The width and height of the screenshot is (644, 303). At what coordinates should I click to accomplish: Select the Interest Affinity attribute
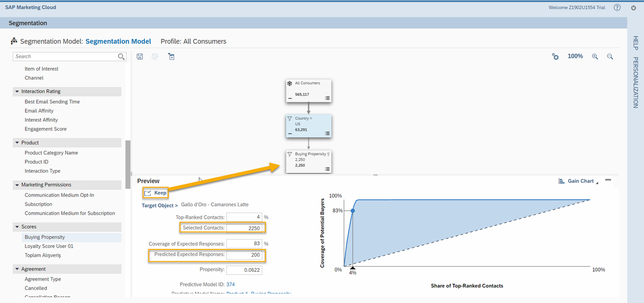[x=41, y=120]
